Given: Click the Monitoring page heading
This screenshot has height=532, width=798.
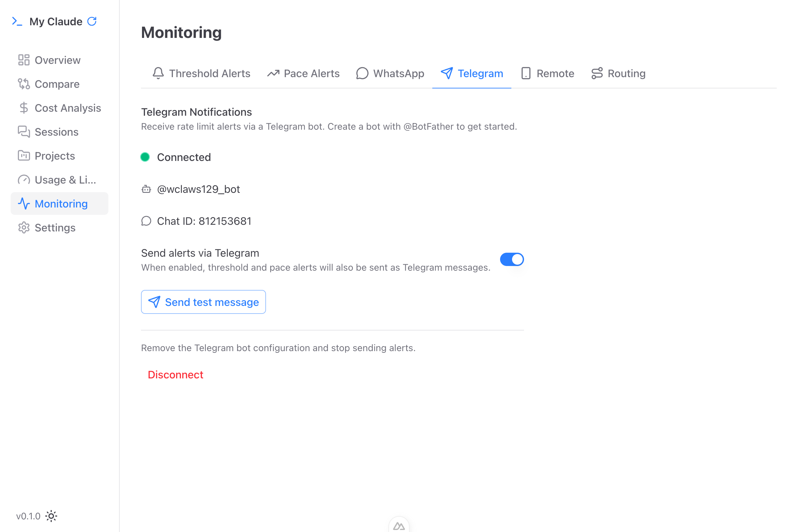Looking at the screenshot, I should point(181,33).
